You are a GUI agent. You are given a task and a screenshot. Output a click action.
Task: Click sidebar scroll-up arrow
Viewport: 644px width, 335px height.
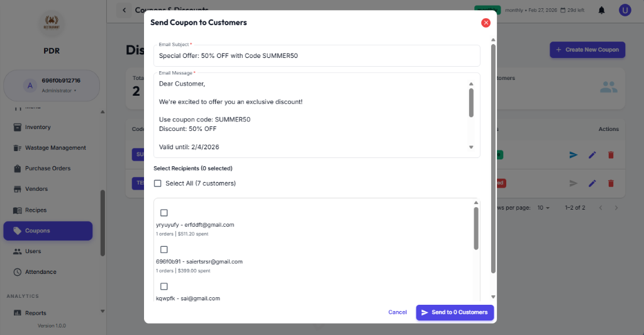click(103, 112)
